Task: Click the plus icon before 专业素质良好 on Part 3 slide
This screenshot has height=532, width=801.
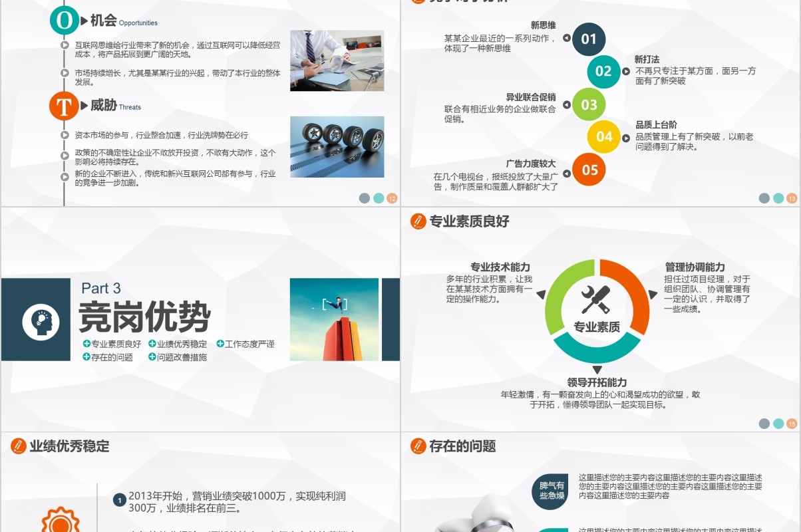Action: pyautogui.click(x=86, y=344)
